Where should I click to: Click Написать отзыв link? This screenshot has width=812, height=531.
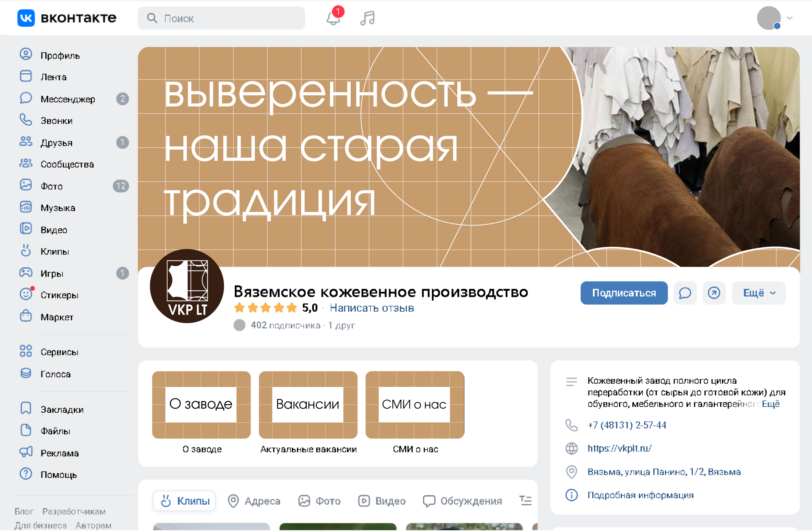pos(372,307)
